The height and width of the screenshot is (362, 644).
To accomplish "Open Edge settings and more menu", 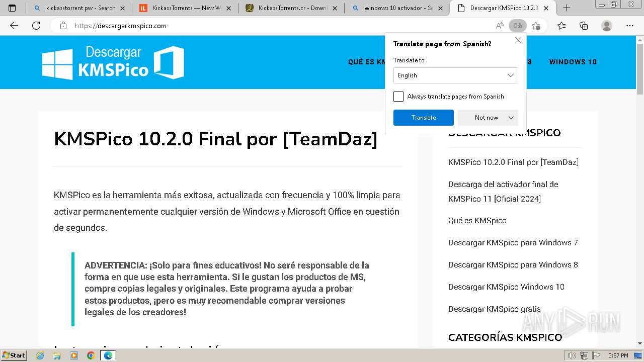I will click(x=630, y=26).
